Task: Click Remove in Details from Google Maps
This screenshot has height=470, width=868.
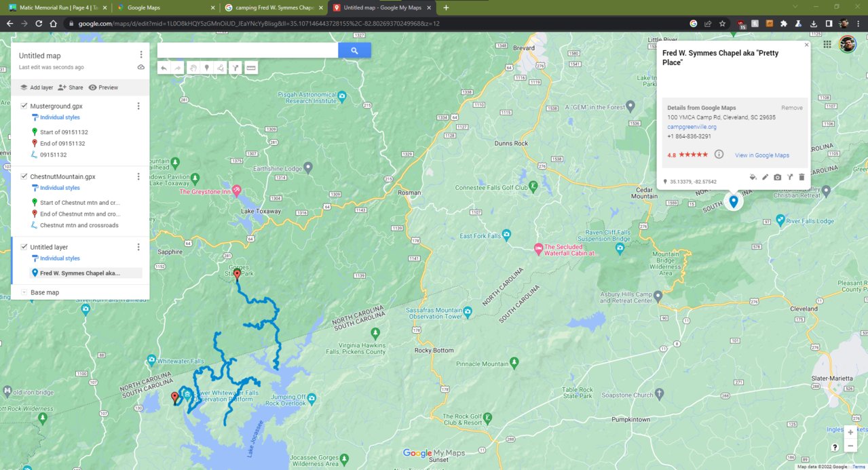Action: tap(791, 108)
